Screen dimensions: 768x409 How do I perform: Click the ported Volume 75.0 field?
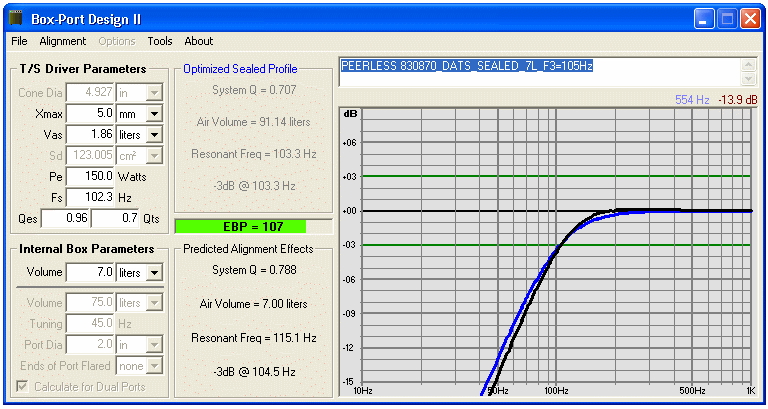pyautogui.click(x=90, y=303)
